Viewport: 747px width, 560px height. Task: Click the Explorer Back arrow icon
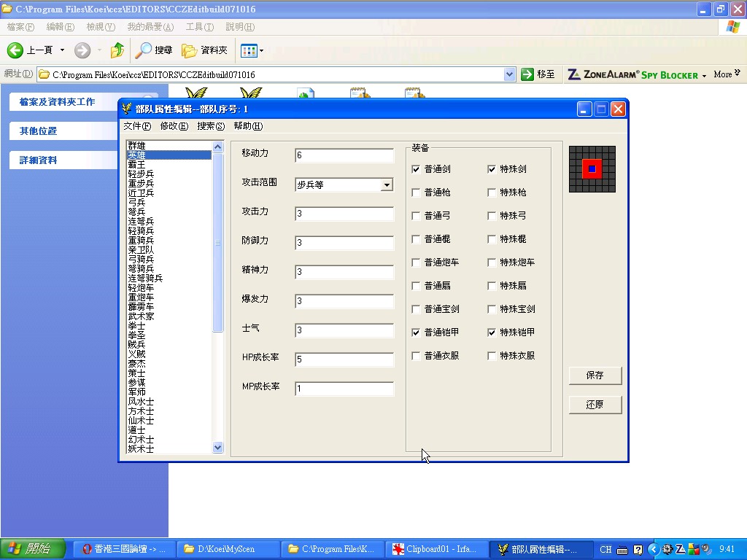click(x=16, y=50)
